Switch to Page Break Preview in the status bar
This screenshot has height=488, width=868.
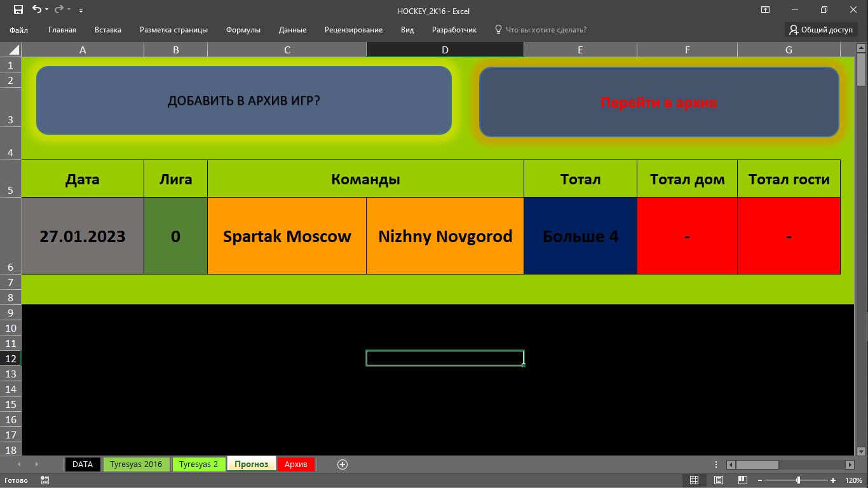point(742,480)
